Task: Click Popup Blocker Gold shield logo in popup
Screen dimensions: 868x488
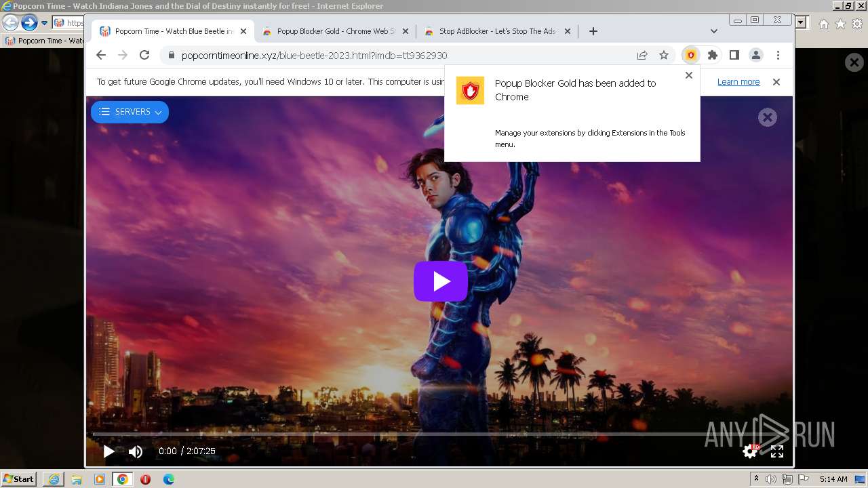Action: pyautogui.click(x=470, y=90)
